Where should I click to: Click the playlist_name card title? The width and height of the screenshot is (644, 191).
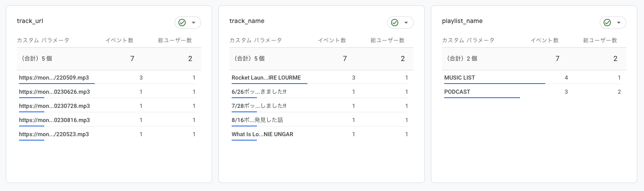coord(462,21)
